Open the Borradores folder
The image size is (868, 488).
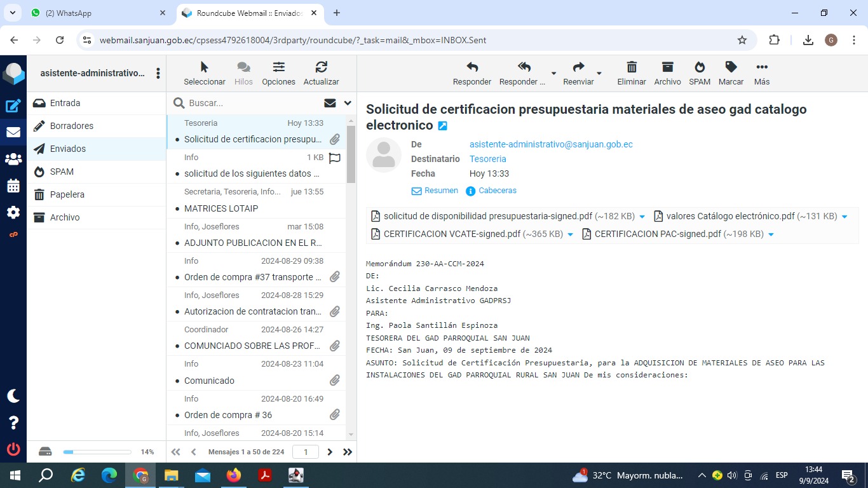click(x=72, y=126)
